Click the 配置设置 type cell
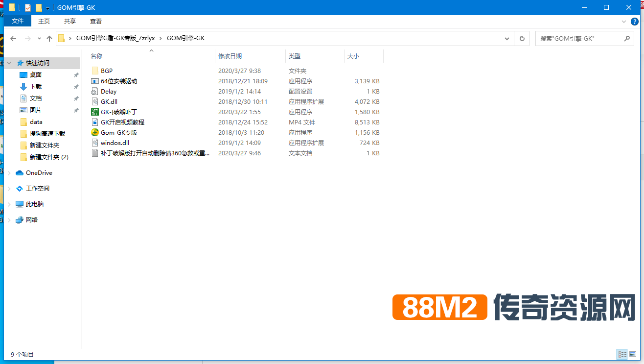Image resolution: width=644 pixels, height=364 pixels. (x=300, y=92)
